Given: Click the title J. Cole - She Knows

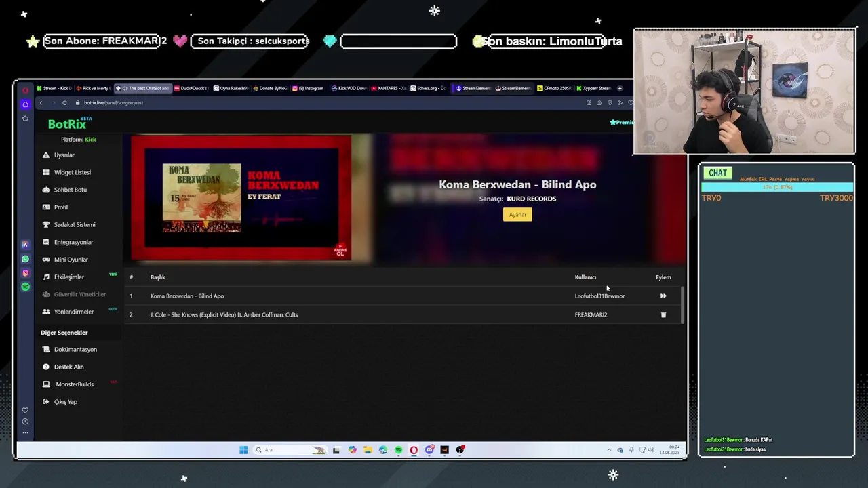Looking at the screenshot, I should pyautogui.click(x=224, y=314).
